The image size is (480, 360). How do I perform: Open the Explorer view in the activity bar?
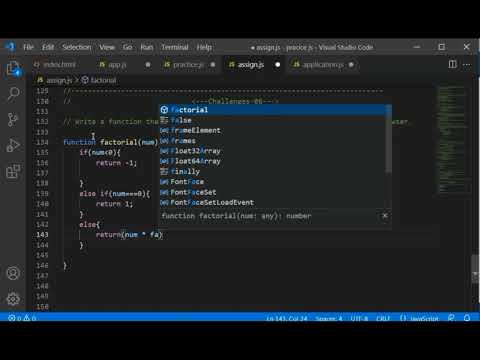coord(13,69)
